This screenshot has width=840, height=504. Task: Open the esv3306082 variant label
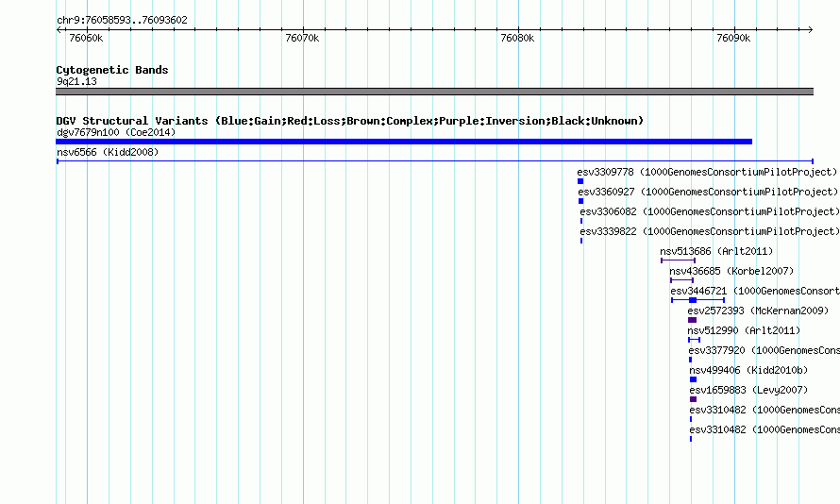710,211
